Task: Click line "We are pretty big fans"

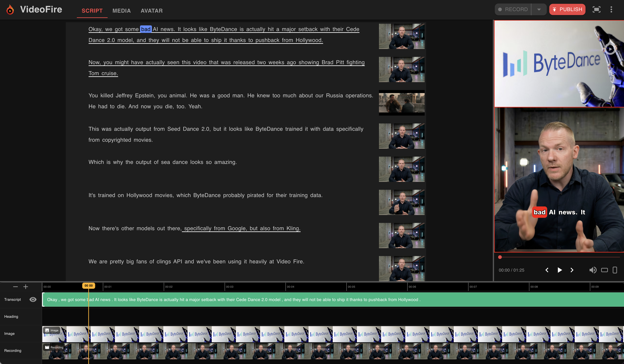Action: (x=196, y=262)
